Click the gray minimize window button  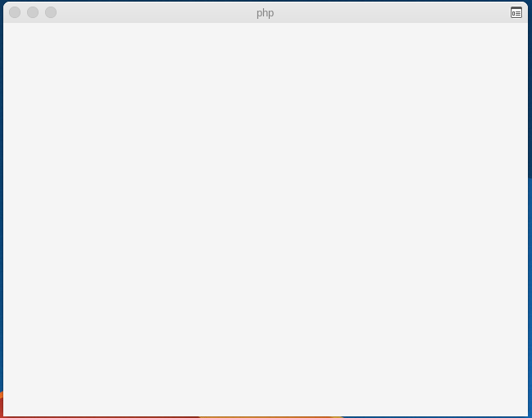tap(33, 12)
